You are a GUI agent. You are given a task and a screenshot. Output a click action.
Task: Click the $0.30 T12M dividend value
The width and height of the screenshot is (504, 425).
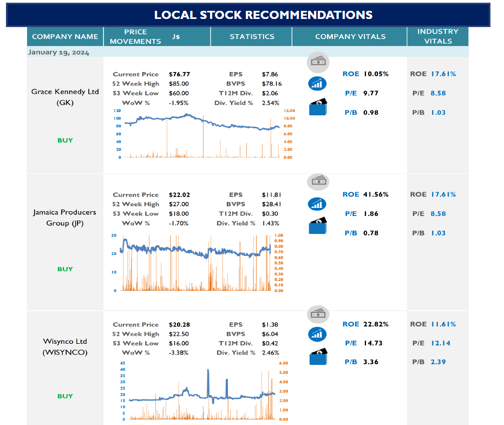270,214
